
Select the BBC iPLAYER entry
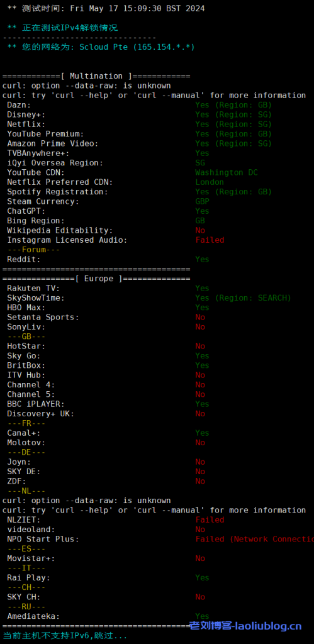(108, 404)
